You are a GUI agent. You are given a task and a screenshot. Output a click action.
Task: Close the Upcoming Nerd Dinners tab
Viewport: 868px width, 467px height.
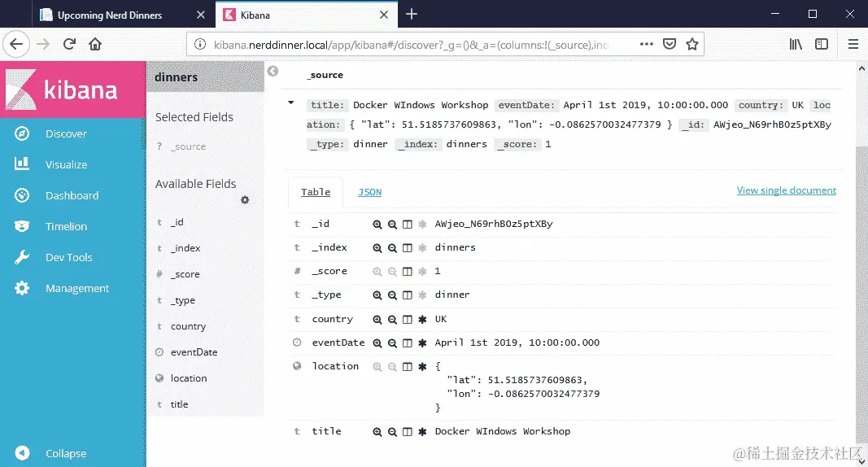coord(201,15)
